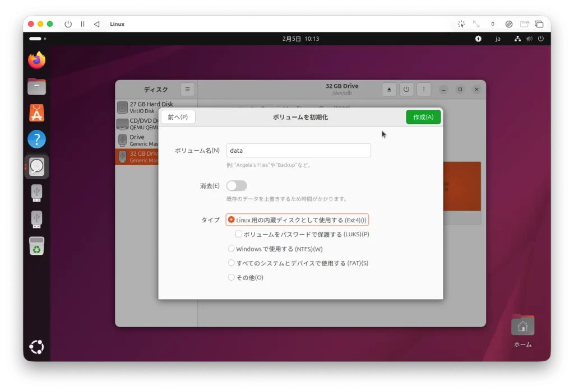Open the drive options three-dot menu

click(423, 90)
